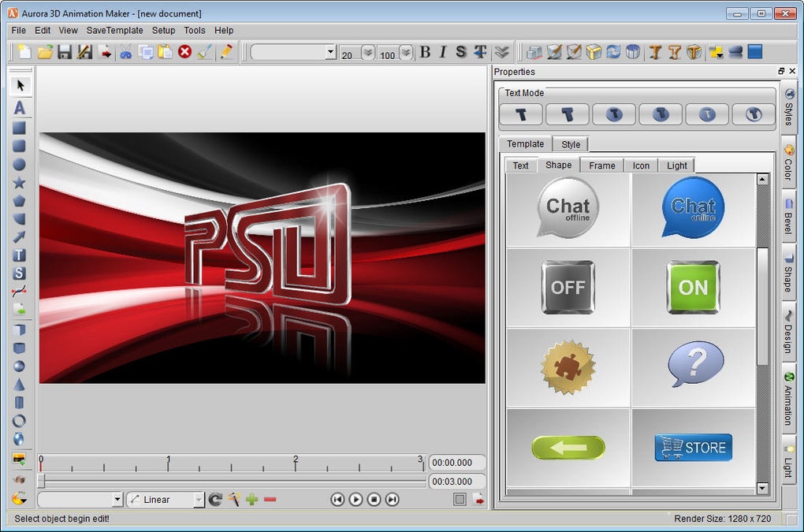Image resolution: width=804 pixels, height=532 pixels.
Task: Select the arrow shape tool
Action: click(x=19, y=237)
